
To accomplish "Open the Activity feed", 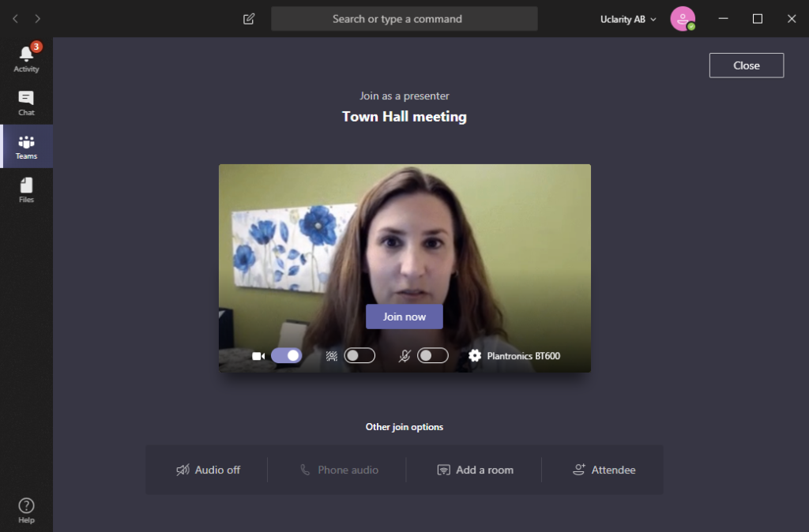I will 26,58.
